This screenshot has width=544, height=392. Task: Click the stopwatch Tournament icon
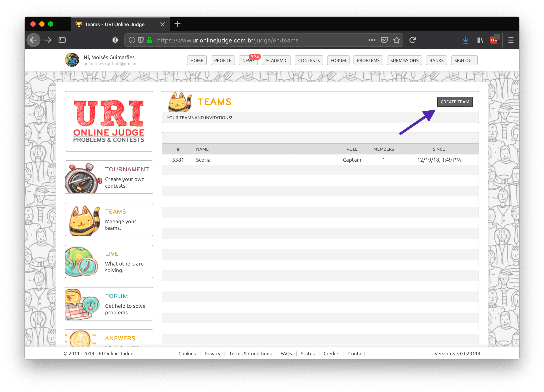tap(84, 178)
